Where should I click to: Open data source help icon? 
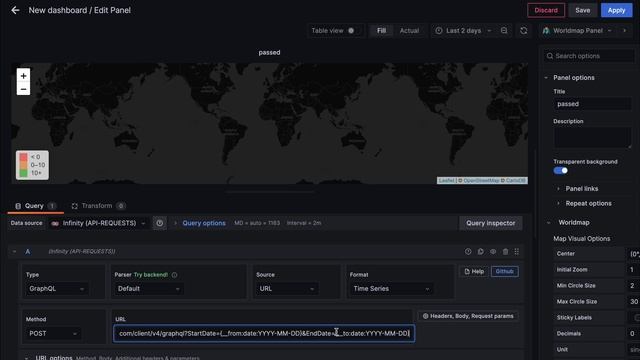[x=160, y=223]
